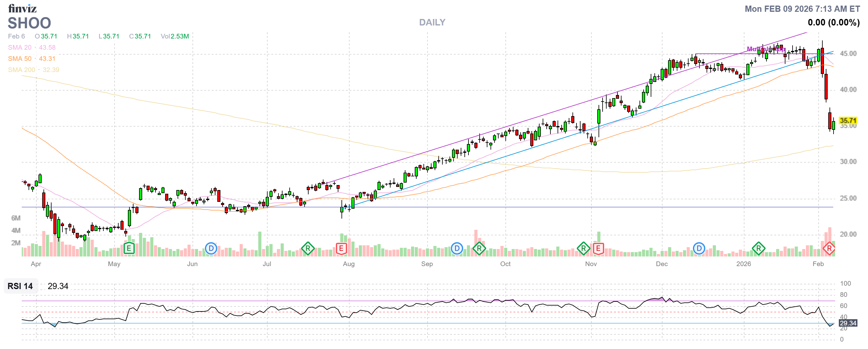
Task: Click the green R marker before November earnings
Action: pos(583,249)
